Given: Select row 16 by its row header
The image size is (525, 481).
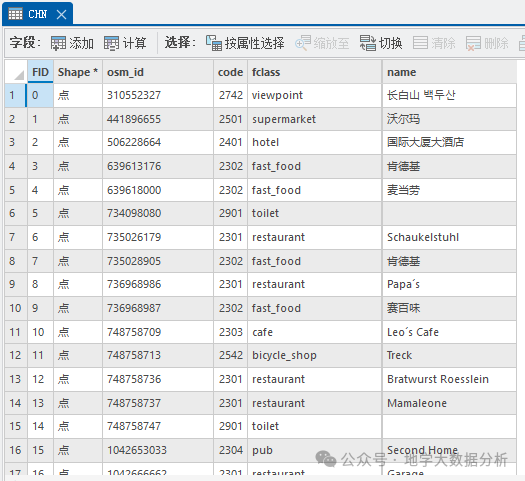Looking at the screenshot, I should (x=16, y=450).
